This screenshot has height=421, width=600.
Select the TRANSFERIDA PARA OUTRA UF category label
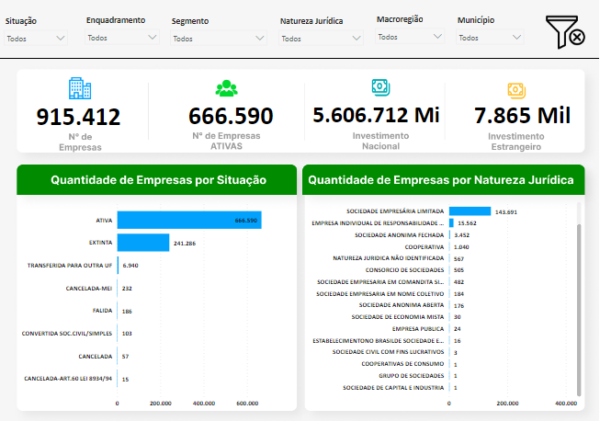pyautogui.click(x=70, y=265)
